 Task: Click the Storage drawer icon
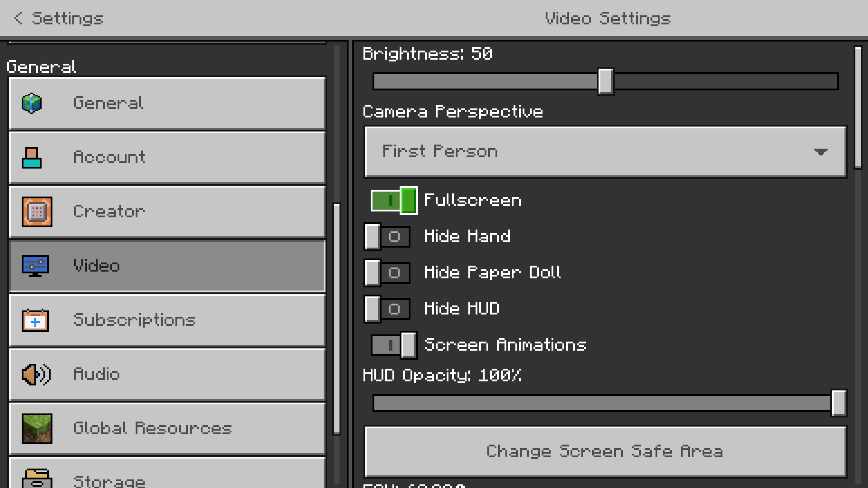click(37, 479)
